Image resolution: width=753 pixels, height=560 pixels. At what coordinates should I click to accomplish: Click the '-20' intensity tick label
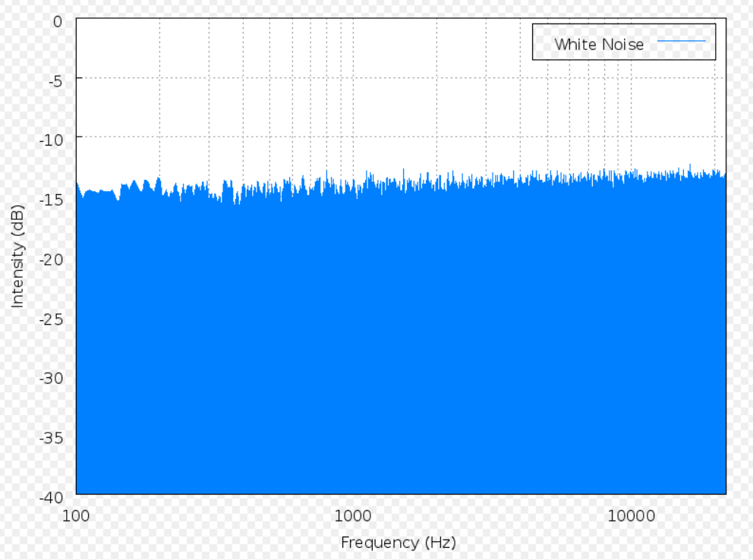[51, 260]
